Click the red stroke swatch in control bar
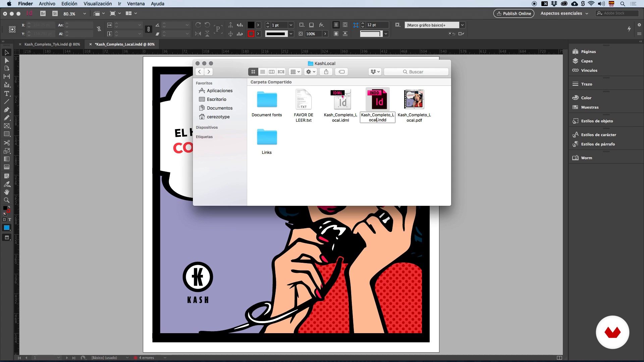Viewport: 644px width, 362px height. coord(251,34)
